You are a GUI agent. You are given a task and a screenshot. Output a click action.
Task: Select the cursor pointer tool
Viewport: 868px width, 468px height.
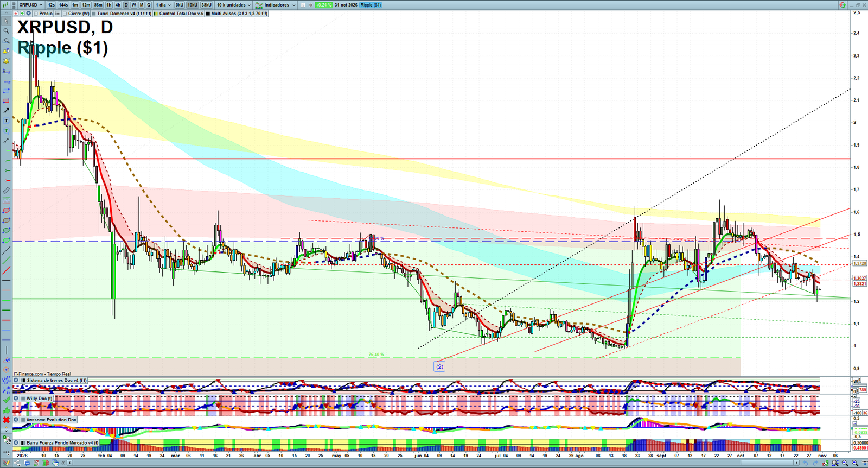click(7, 21)
